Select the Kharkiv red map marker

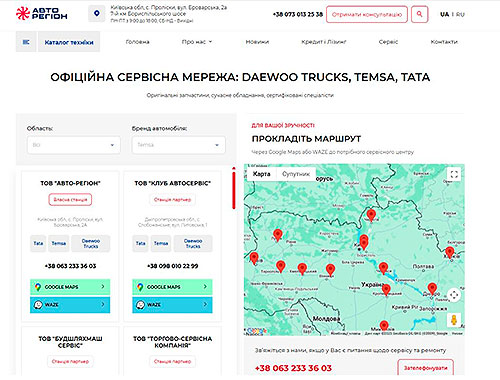click(450, 252)
